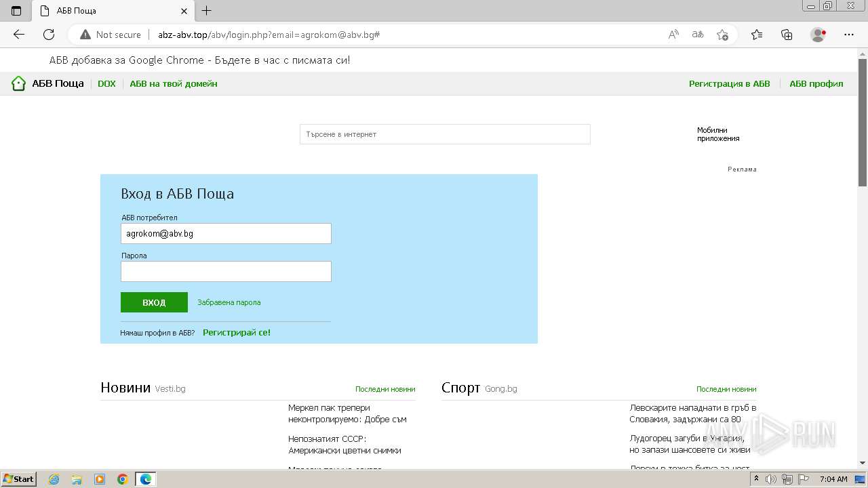The height and width of the screenshot is (488, 868).
Task: Open АБВ профил link
Action: coord(816,83)
